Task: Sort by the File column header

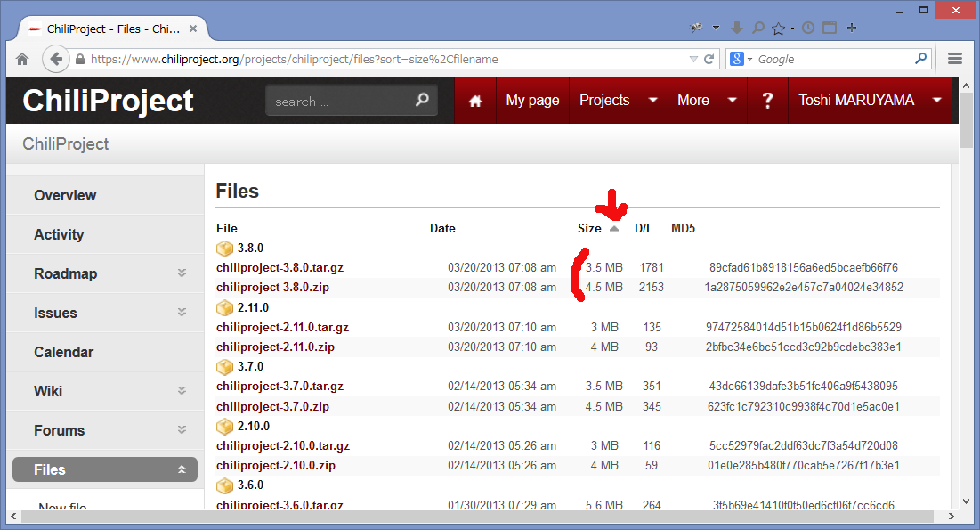Action: click(x=227, y=228)
